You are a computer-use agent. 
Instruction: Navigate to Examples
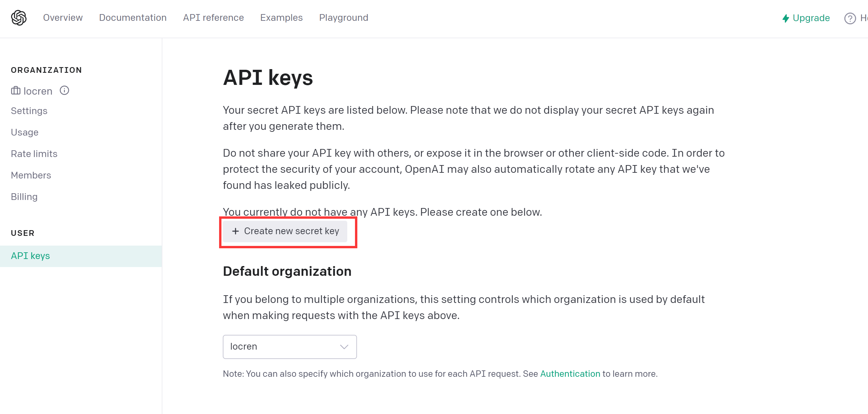[x=282, y=18]
